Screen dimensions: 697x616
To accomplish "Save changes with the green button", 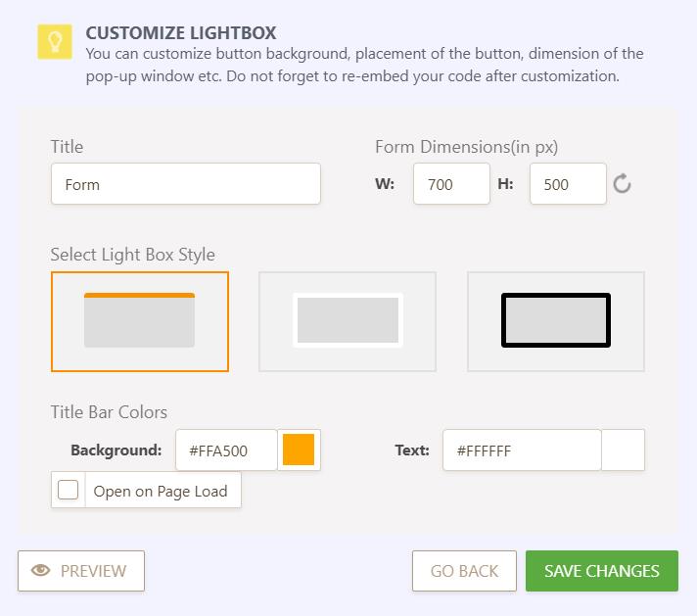I will pos(602,571).
